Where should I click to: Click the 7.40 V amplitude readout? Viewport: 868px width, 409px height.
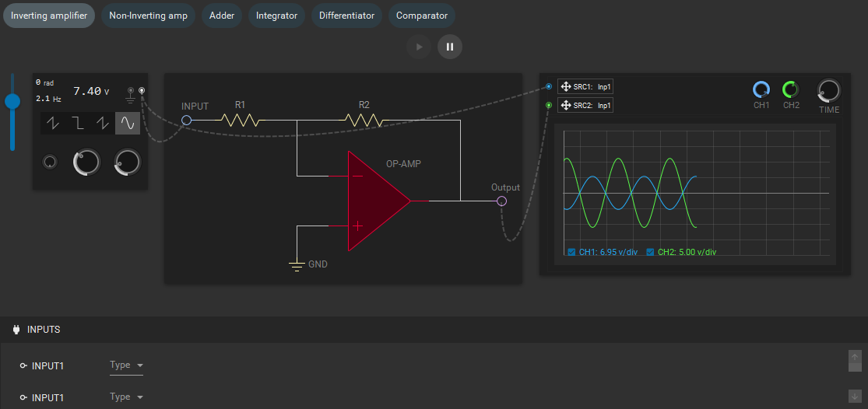click(91, 91)
